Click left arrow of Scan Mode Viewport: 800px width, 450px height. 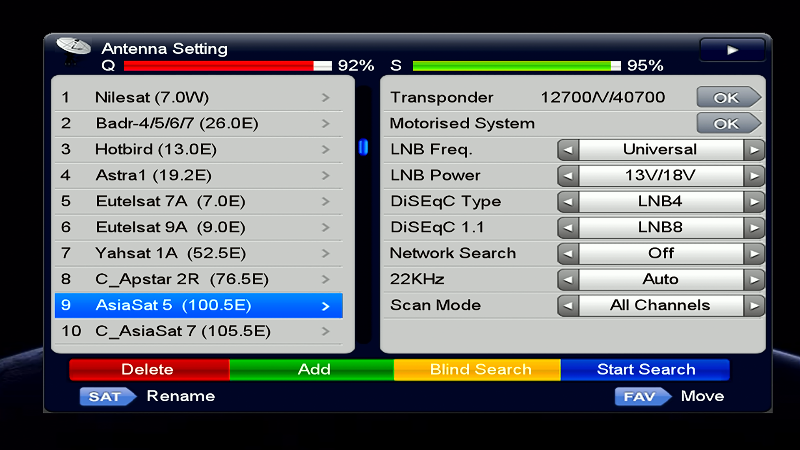568,306
